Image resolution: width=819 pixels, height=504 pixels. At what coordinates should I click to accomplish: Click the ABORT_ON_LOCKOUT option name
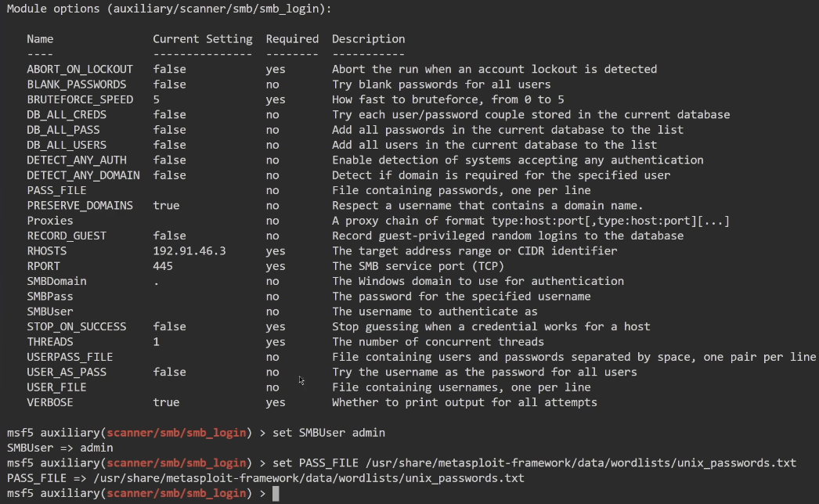click(80, 69)
